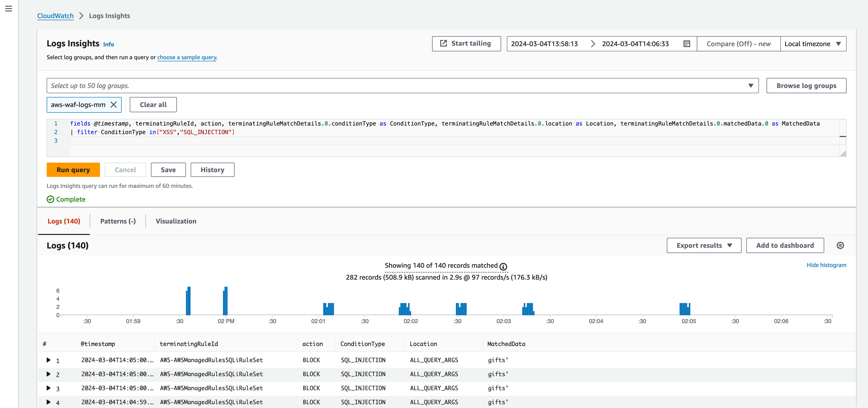The width and height of the screenshot is (868, 408).
Task: Switch to the Visualization tab
Action: [x=175, y=221]
